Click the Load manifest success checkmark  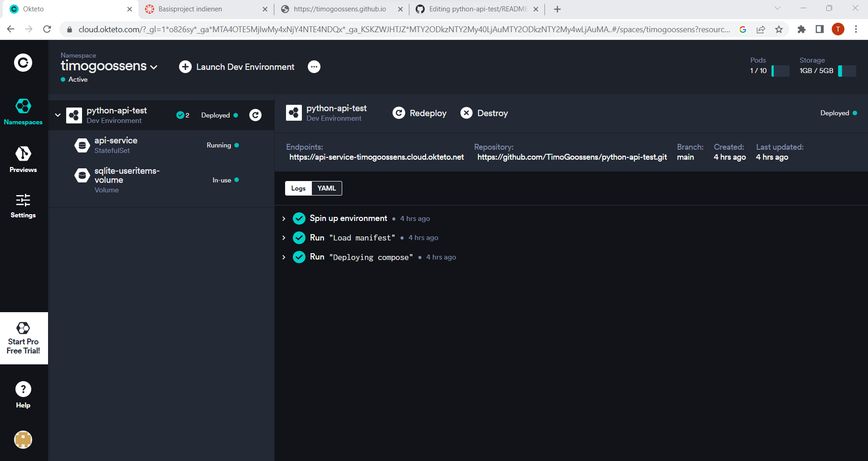pos(299,238)
